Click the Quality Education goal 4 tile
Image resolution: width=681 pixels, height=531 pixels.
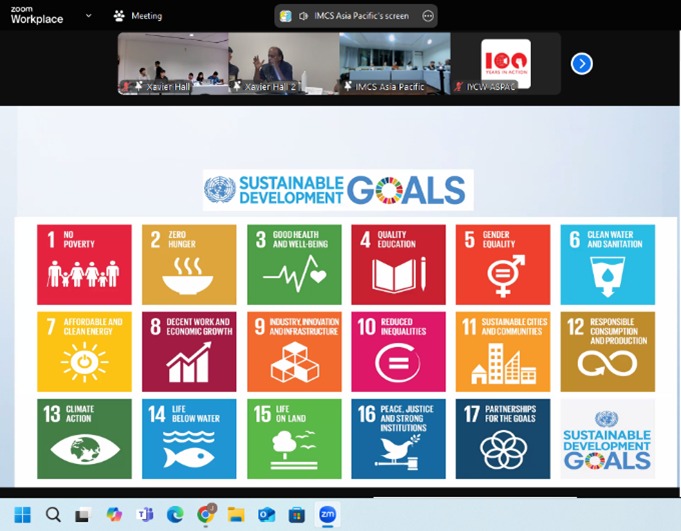click(398, 264)
